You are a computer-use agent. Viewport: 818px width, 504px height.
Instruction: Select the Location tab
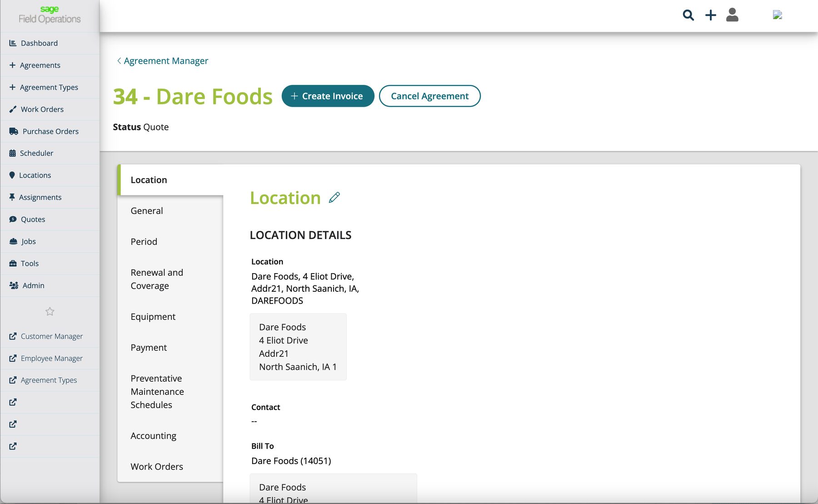170,180
